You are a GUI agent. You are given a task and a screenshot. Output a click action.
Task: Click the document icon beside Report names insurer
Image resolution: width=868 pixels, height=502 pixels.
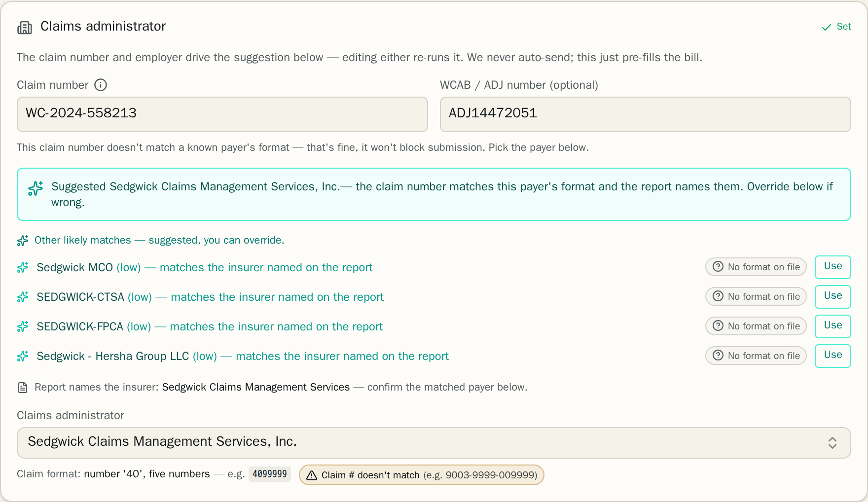[x=23, y=388]
